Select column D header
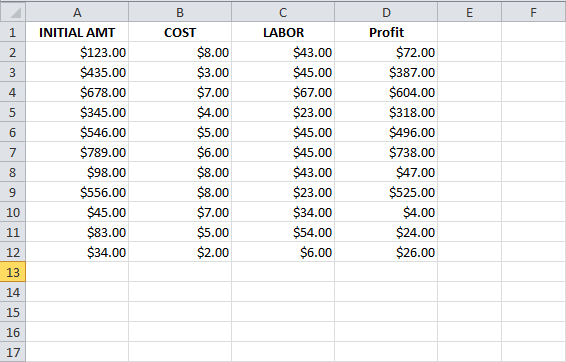This screenshot has height=362, width=566. click(x=386, y=12)
